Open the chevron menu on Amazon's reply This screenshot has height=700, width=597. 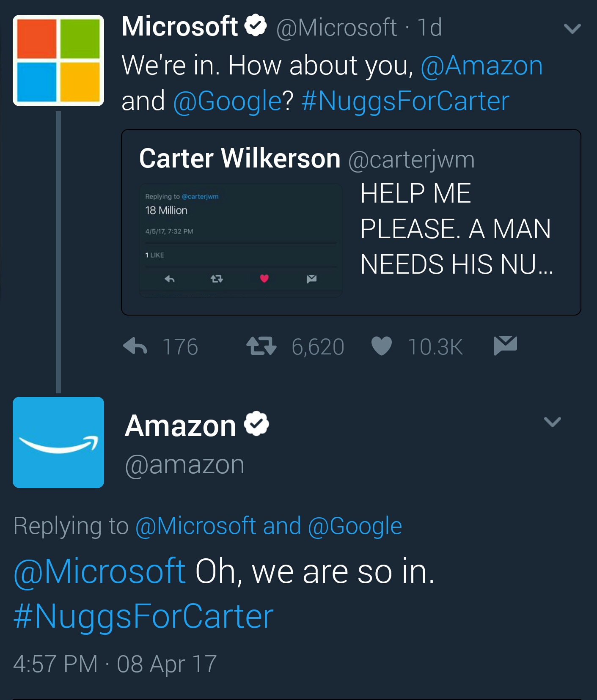coord(553,422)
